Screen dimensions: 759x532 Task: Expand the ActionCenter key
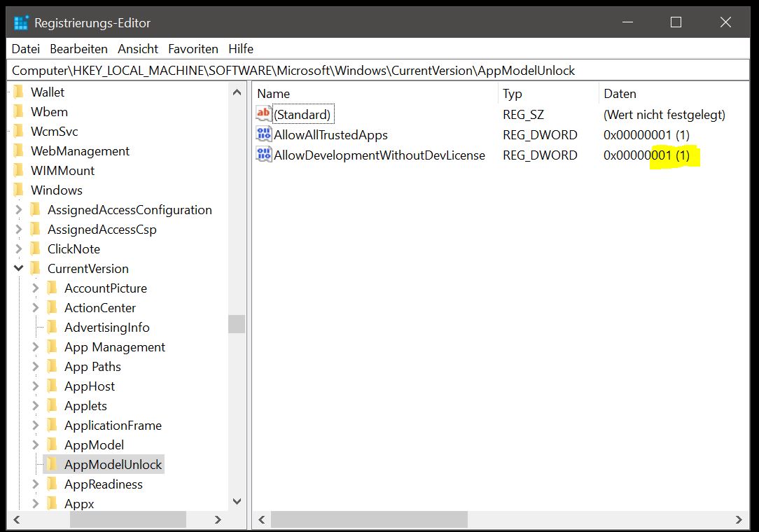[x=35, y=308]
